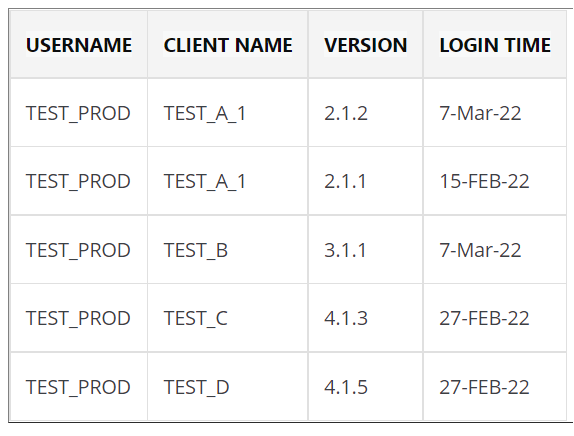Select the version 3.1.1 cell
This screenshot has height=436, width=574.
365,250
